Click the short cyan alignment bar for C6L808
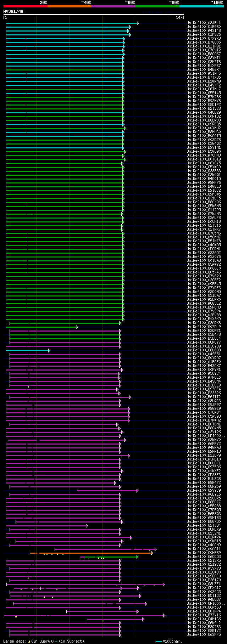This screenshot has width=227, height=644. click(28, 350)
